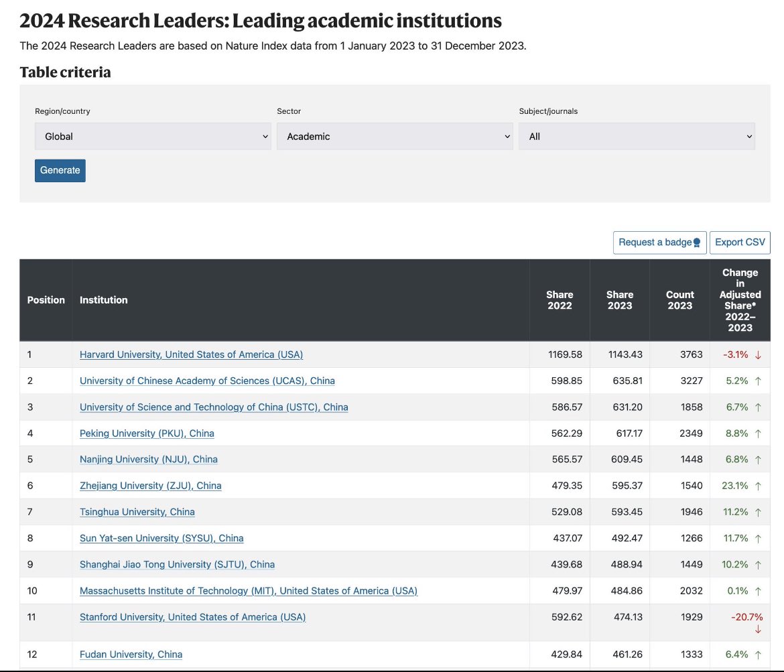The image size is (784, 672).
Task: Click the share value 437.07
Action: pyautogui.click(x=568, y=539)
